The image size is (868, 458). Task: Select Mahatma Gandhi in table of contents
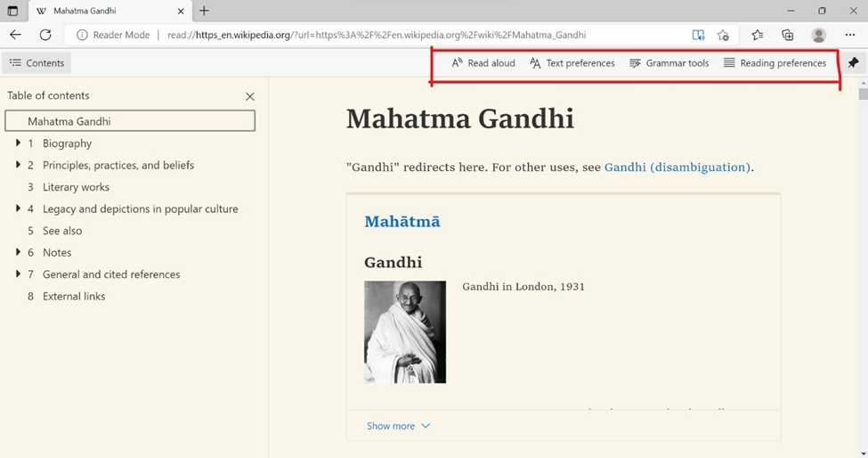tap(130, 120)
